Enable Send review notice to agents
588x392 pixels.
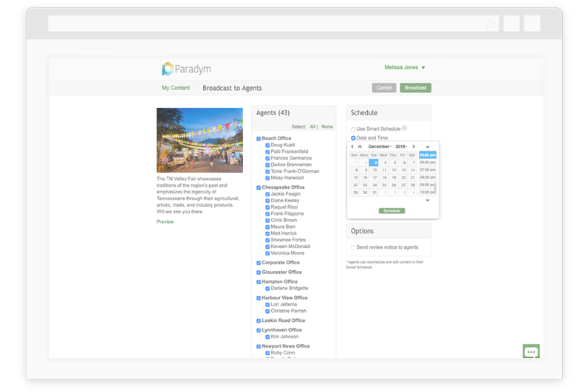click(353, 247)
